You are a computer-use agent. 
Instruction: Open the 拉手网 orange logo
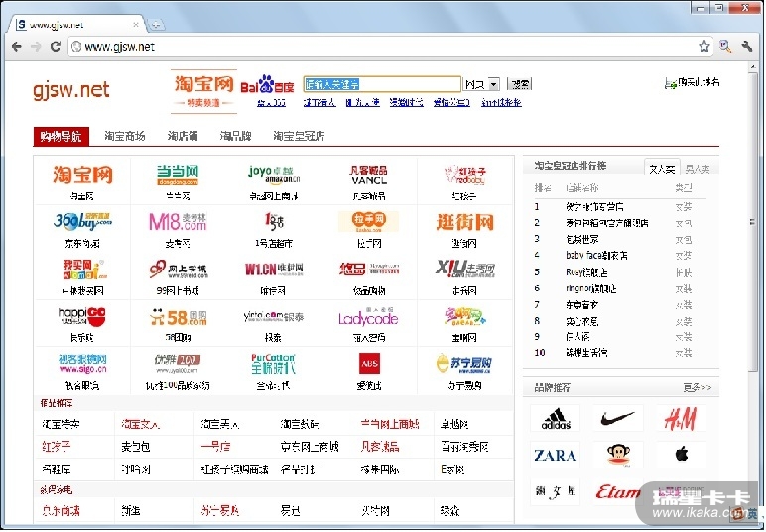[x=369, y=221]
